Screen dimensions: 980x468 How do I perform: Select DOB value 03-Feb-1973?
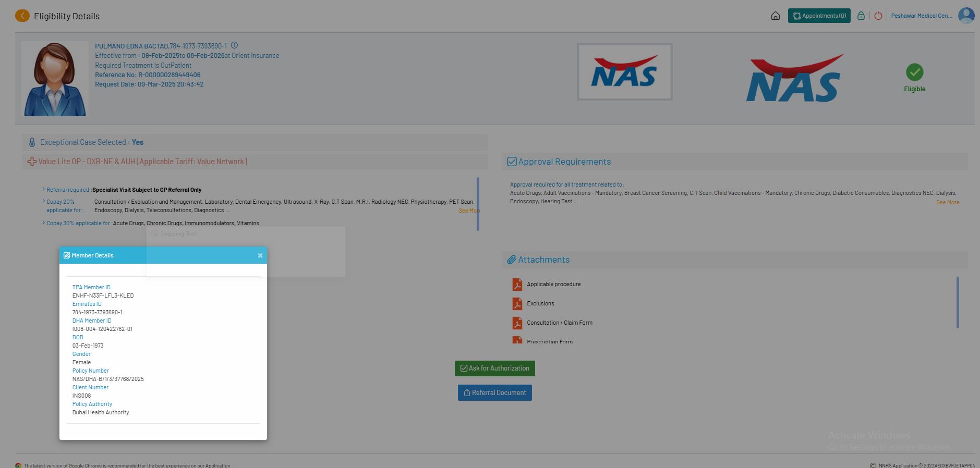[x=88, y=346]
